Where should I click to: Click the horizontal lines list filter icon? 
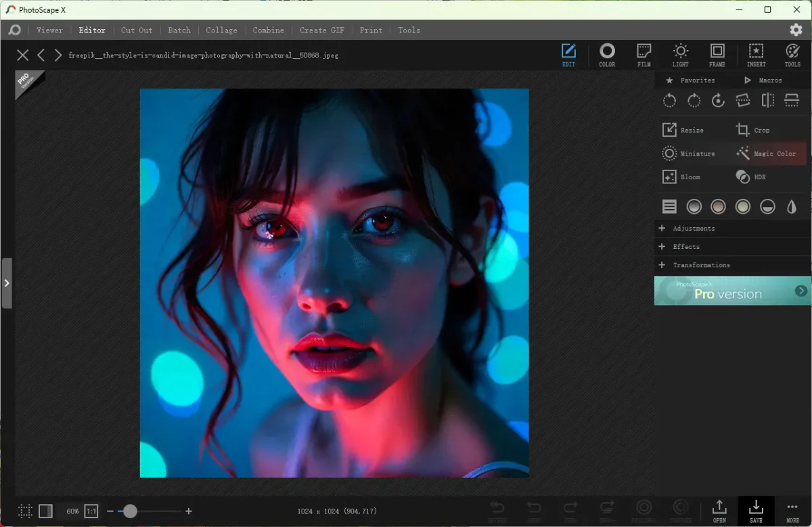669,207
